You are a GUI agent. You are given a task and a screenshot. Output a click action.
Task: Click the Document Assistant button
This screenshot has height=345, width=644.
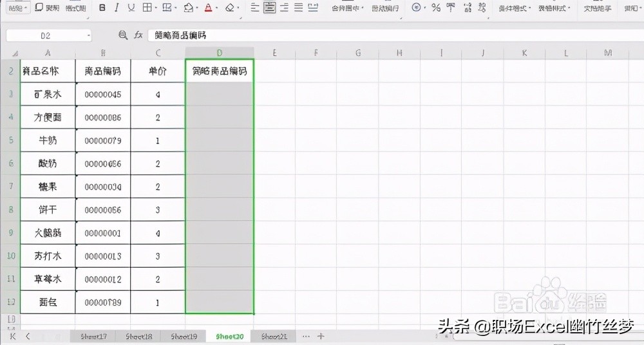[x=598, y=8]
